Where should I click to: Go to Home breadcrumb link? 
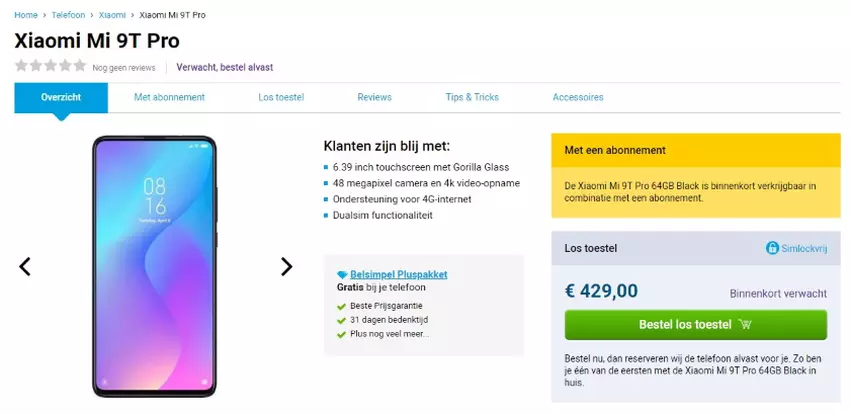26,15
